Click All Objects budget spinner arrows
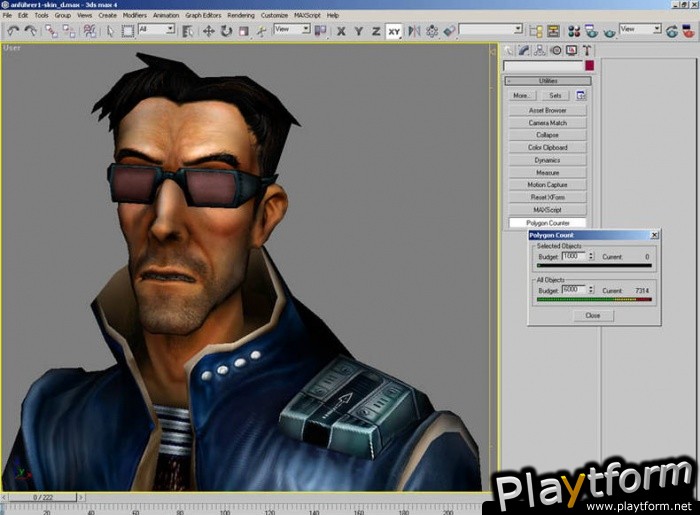The width and height of the screenshot is (700, 515). pyautogui.click(x=591, y=290)
